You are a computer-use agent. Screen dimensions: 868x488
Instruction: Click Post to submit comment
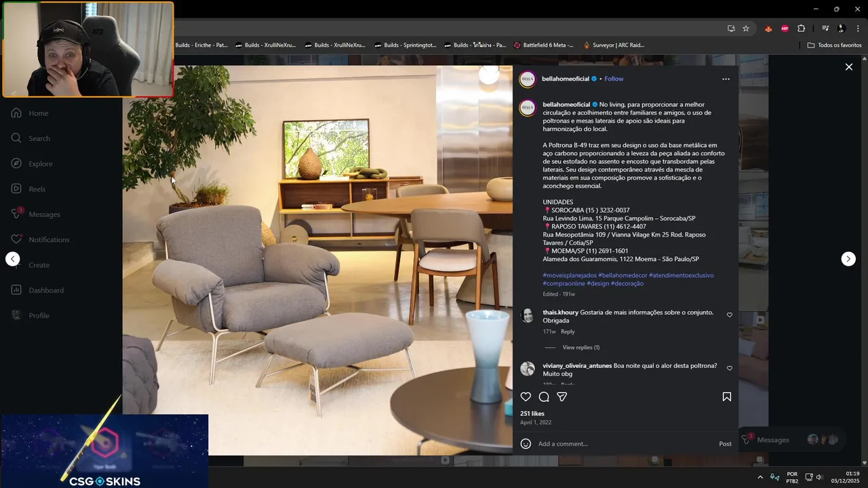coord(725,444)
